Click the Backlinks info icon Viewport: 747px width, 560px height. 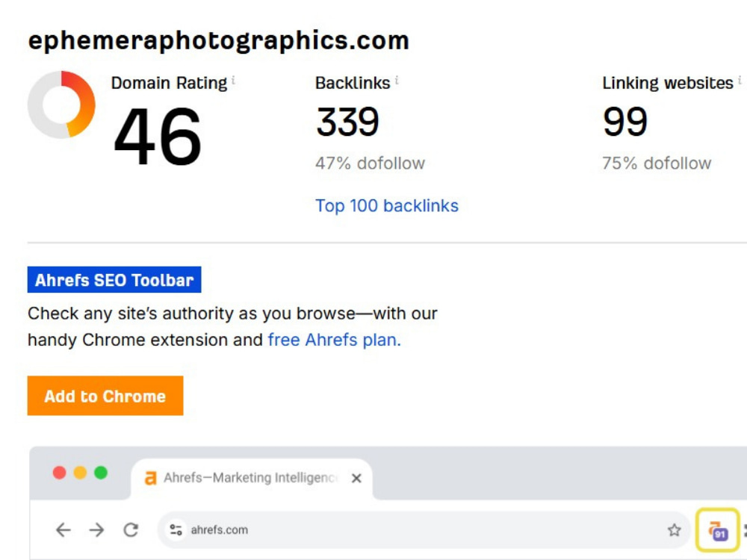(397, 81)
